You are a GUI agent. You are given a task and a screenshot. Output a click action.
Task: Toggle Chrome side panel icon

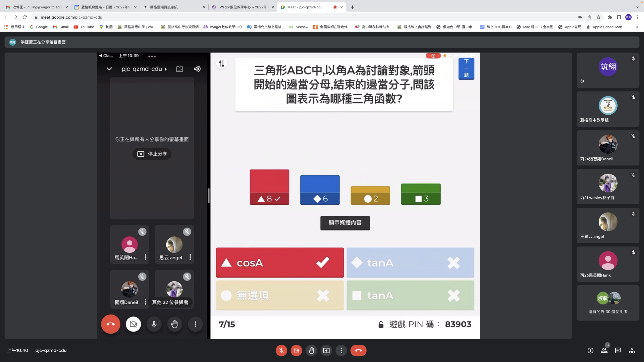619,17
